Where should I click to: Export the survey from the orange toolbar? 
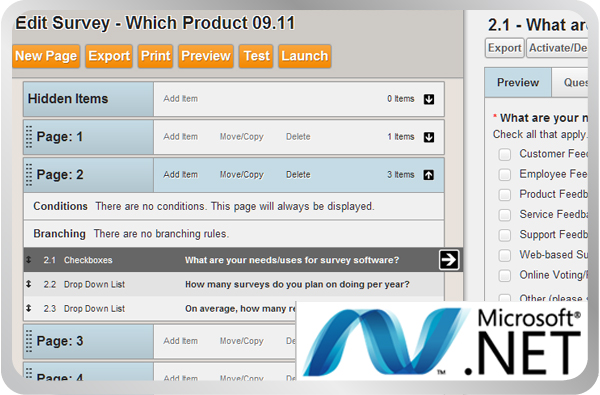pos(109,56)
